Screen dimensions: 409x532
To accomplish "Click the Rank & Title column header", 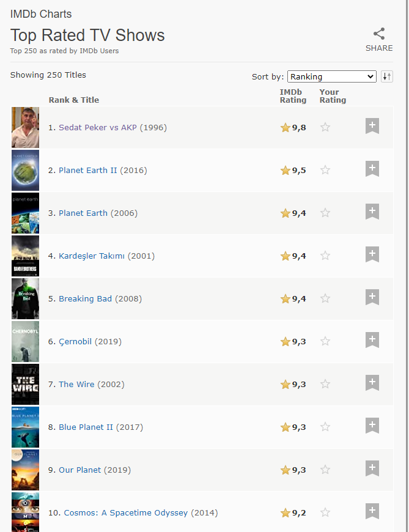I will point(74,100).
